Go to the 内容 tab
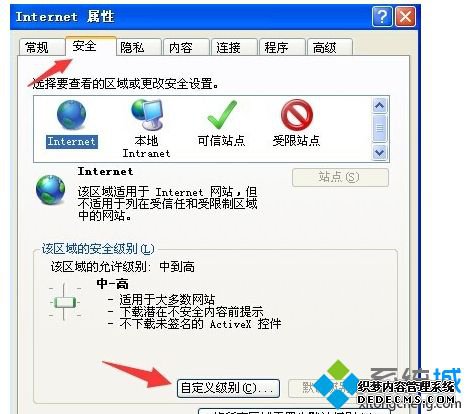 pyautogui.click(x=186, y=47)
